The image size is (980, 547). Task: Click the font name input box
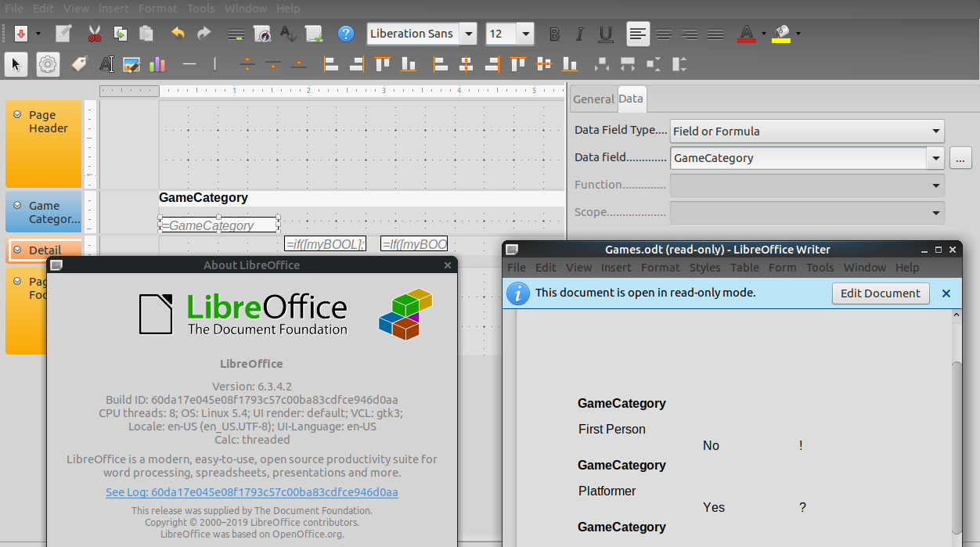tap(413, 34)
